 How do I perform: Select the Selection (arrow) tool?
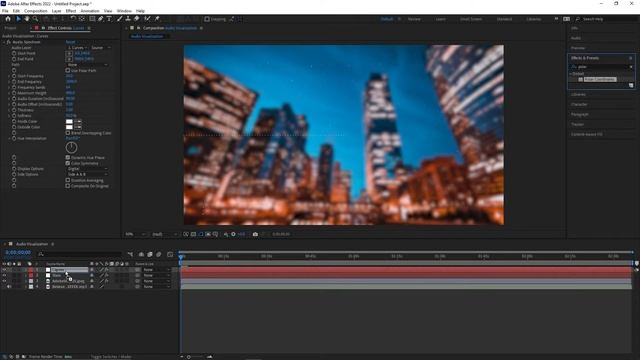(x=18, y=19)
